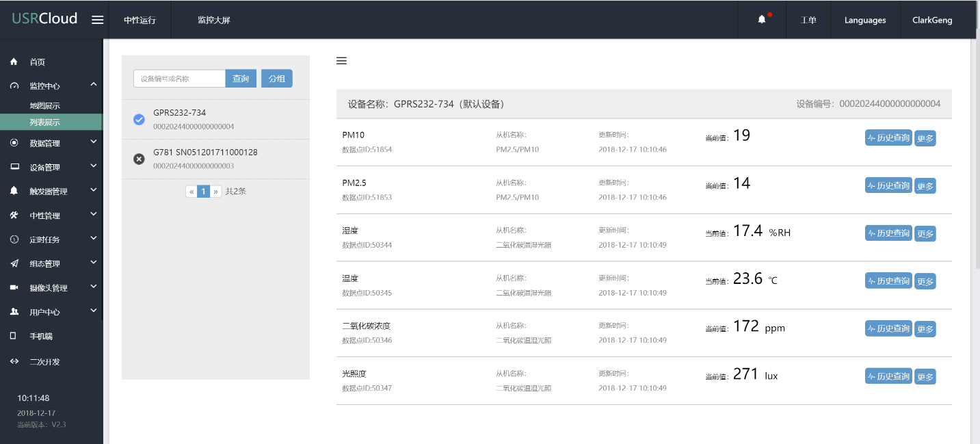Expand the 数据管理 menu chevron
This screenshot has width=980, height=444.
94,142
